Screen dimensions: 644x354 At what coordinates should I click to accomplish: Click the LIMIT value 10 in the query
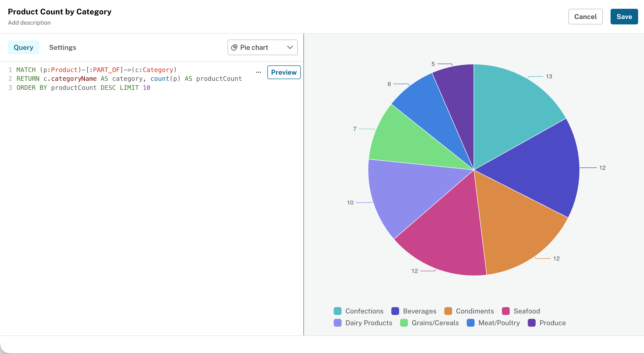pos(146,88)
